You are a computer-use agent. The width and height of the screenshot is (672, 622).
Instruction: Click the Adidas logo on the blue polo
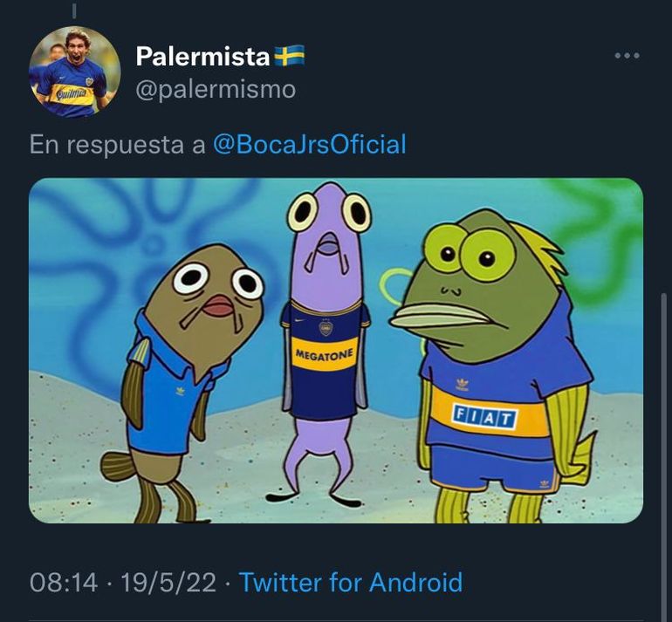pyautogui.click(x=180, y=390)
